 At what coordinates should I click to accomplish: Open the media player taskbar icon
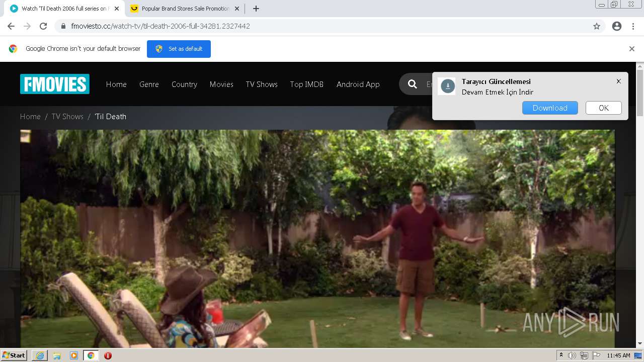pos(74,355)
